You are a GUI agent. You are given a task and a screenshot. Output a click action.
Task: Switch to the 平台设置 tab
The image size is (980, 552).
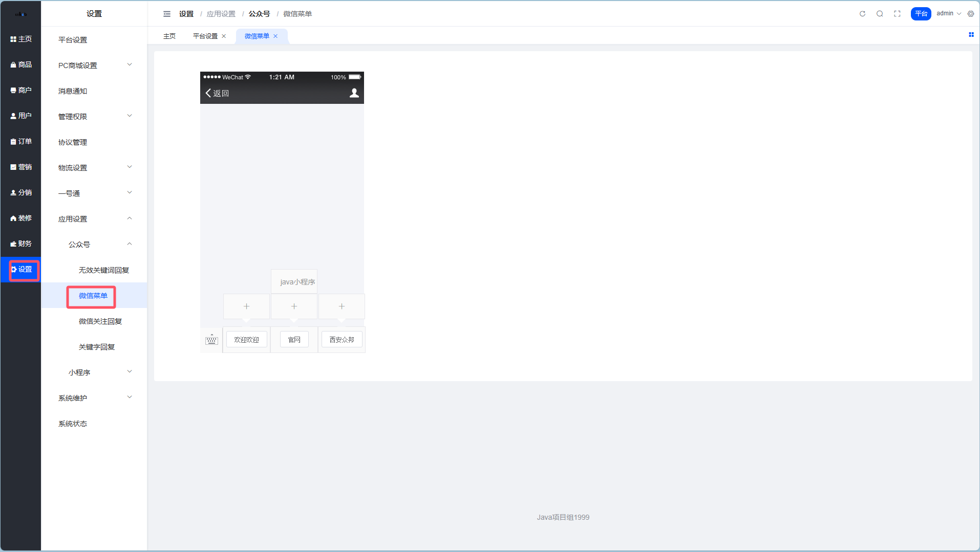tap(205, 36)
